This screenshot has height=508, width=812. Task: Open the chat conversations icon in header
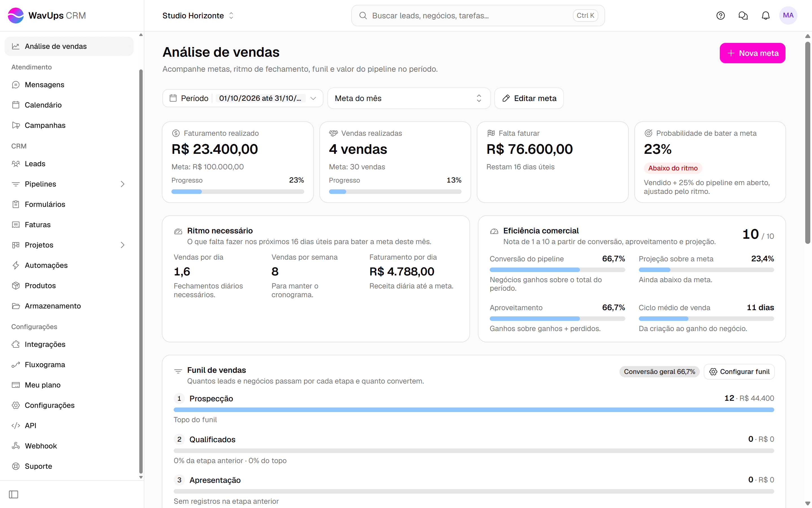pyautogui.click(x=743, y=16)
